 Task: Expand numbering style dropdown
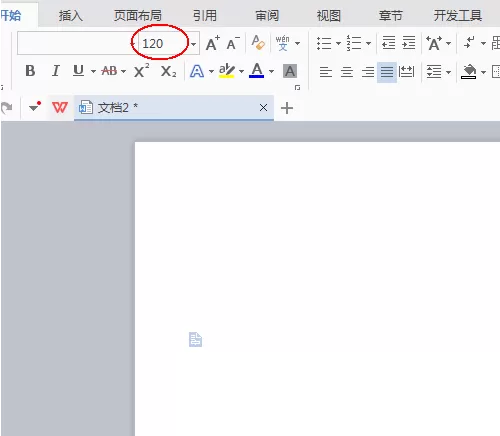click(x=368, y=43)
